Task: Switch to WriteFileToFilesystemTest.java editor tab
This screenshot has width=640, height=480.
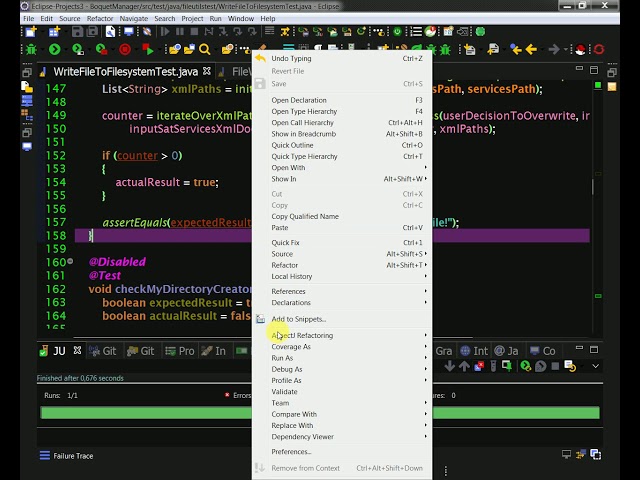Action: [x=125, y=72]
